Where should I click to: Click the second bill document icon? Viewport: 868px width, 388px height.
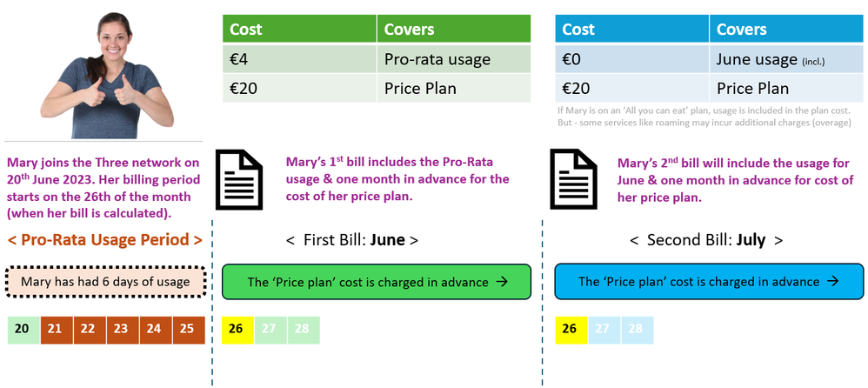pos(573,179)
